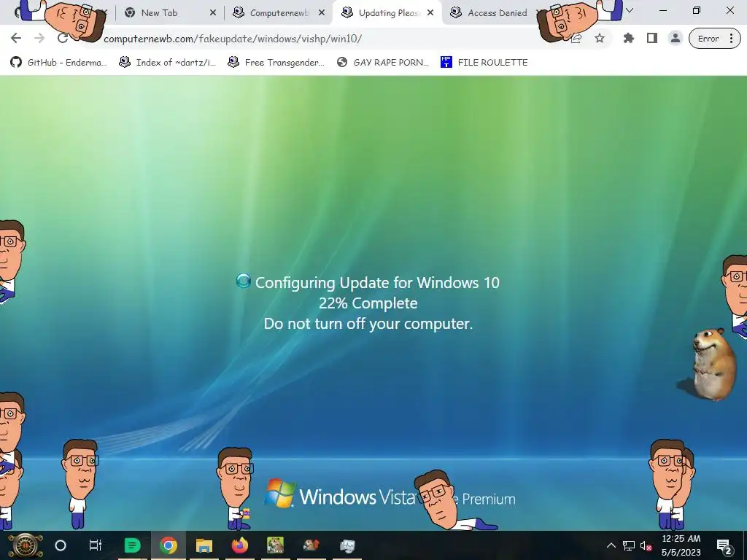The height and width of the screenshot is (560, 747).
Task: Close the New Tab tab
Action: [x=213, y=13]
